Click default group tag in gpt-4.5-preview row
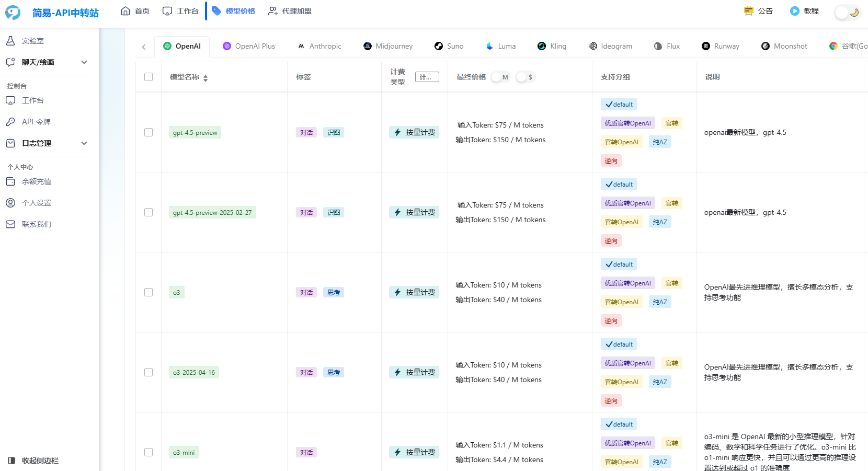 (x=619, y=104)
